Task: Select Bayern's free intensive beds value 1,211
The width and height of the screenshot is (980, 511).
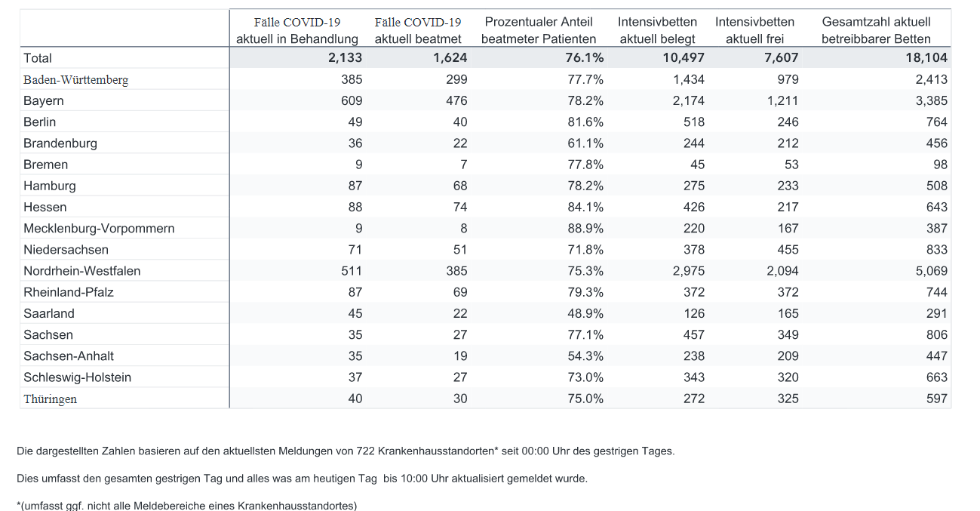Action: click(x=782, y=100)
